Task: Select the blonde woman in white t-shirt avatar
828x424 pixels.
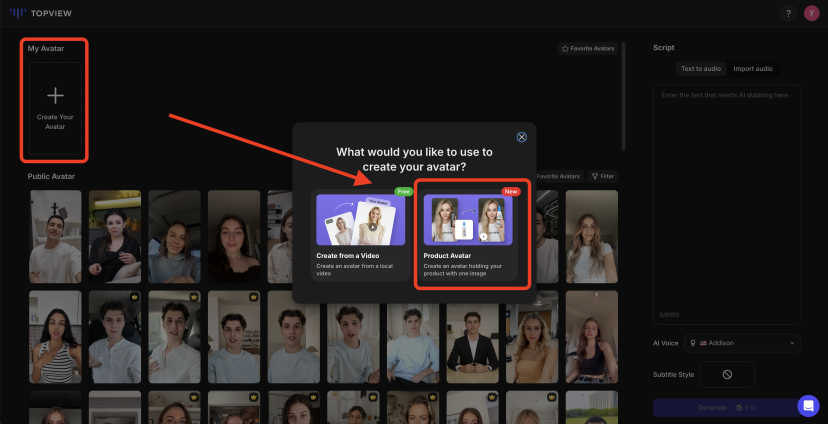Action: coord(591,237)
